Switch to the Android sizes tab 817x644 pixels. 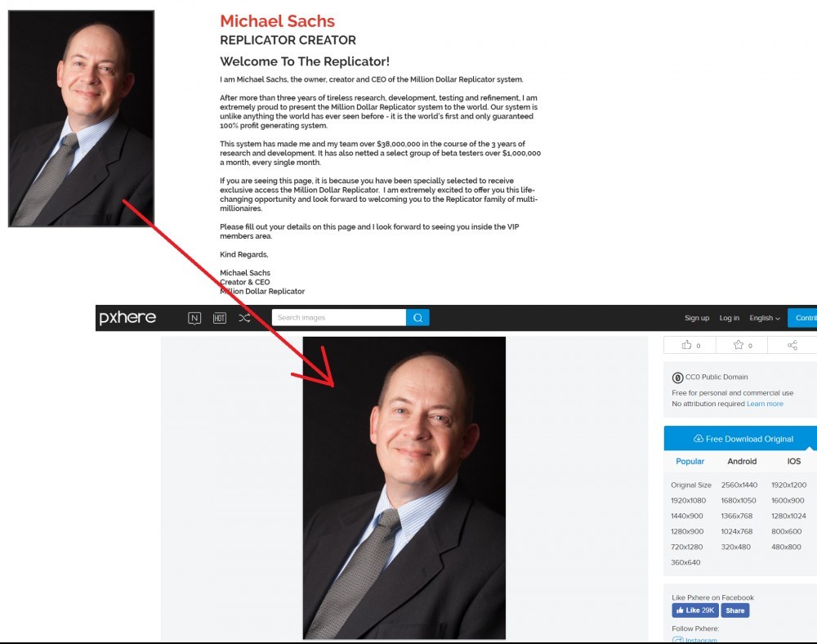pyautogui.click(x=742, y=461)
